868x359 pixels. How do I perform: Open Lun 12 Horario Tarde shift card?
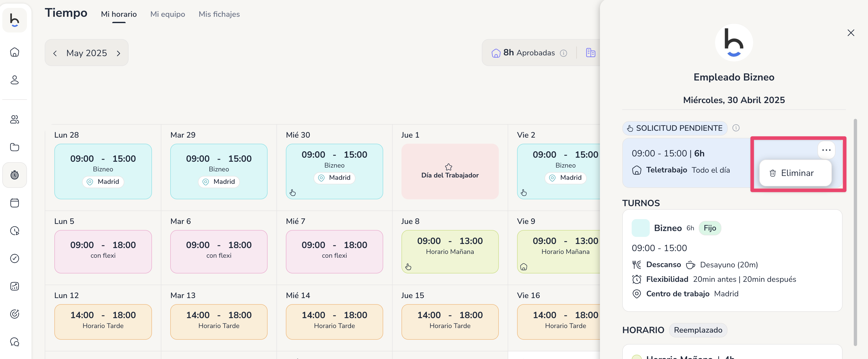tap(103, 322)
